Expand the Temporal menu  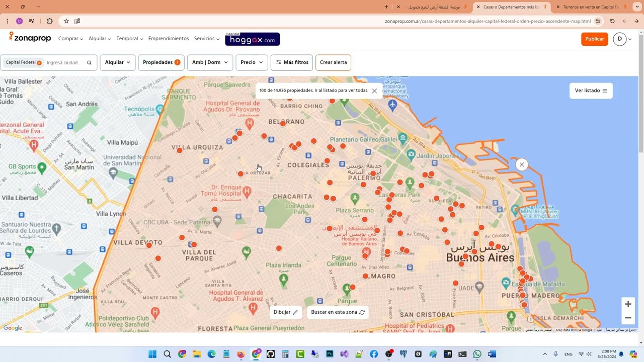129,39
